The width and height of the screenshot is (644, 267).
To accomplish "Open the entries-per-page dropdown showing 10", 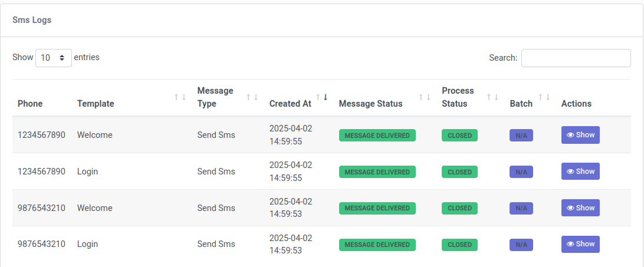I will [54, 58].
